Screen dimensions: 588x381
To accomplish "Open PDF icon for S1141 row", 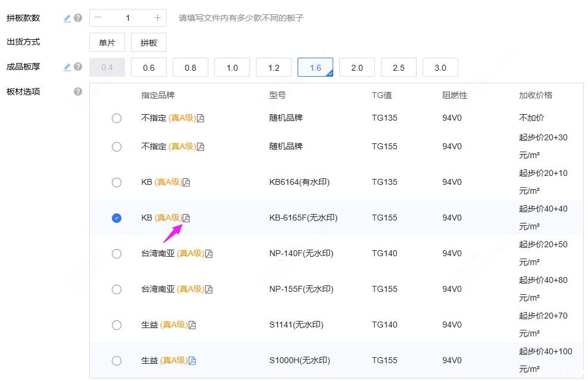I will (x=192, y=325).
